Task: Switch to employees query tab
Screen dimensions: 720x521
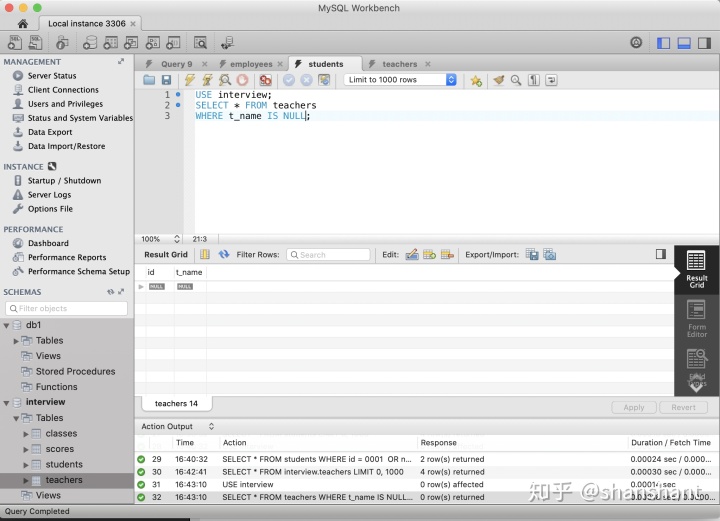Action: [251, 64]
